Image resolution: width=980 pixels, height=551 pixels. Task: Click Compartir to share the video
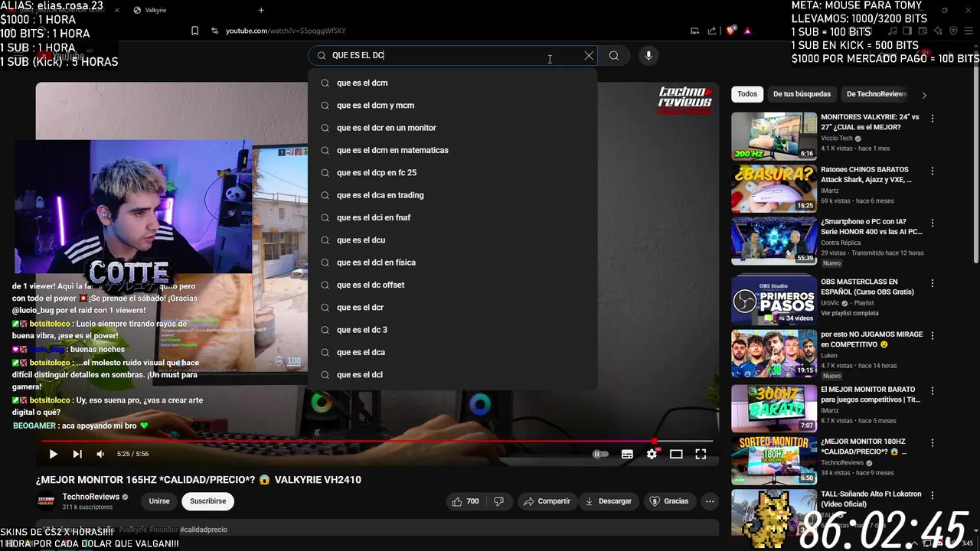[547, 501]
